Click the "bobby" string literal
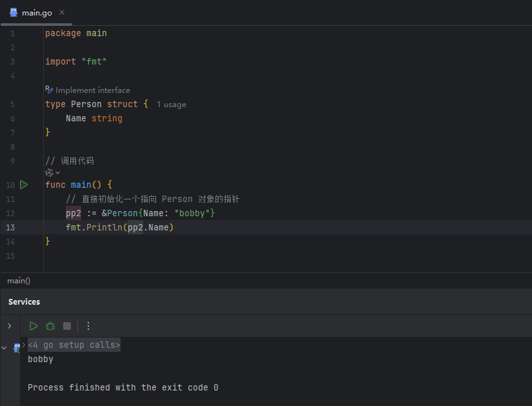 pos(192,214)
